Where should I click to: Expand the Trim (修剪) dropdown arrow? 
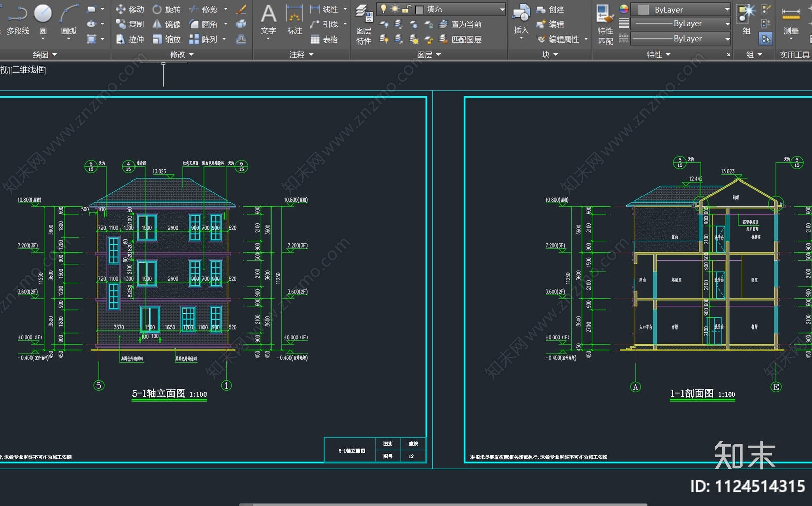point(226,9)
